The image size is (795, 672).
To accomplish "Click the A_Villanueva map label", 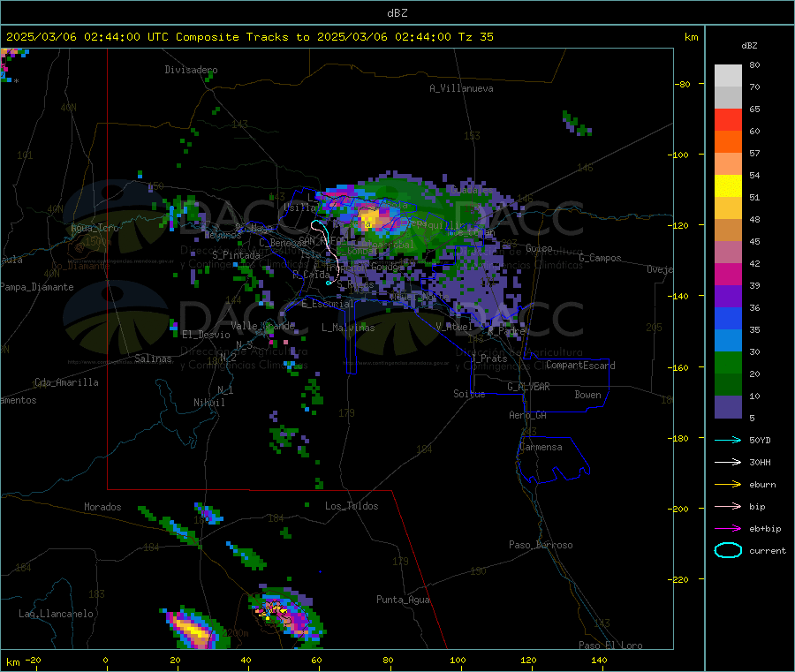I will (x=461, y=88).
